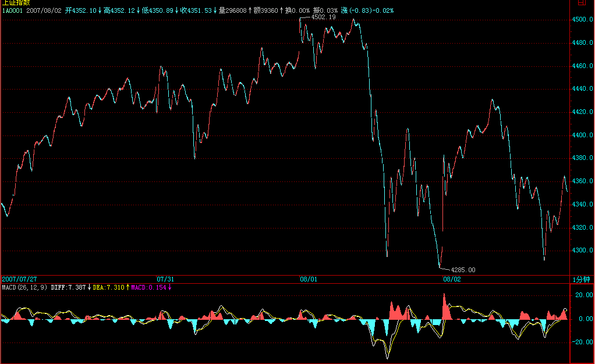Click the stock code 1A0001
The width and height of the screenshot is (595, 364).
point(13,10)
